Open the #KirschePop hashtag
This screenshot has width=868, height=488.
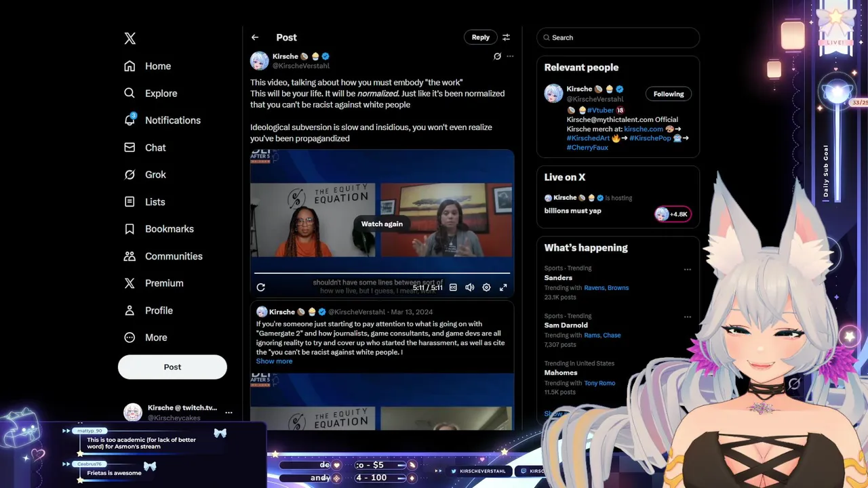click(x=650, y=138)
